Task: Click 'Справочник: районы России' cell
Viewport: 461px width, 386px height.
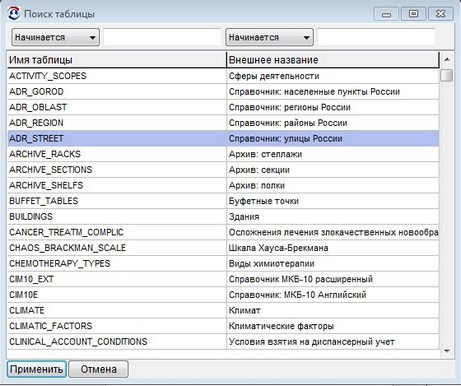Action: pyautogui.click(x=333, y=123)
